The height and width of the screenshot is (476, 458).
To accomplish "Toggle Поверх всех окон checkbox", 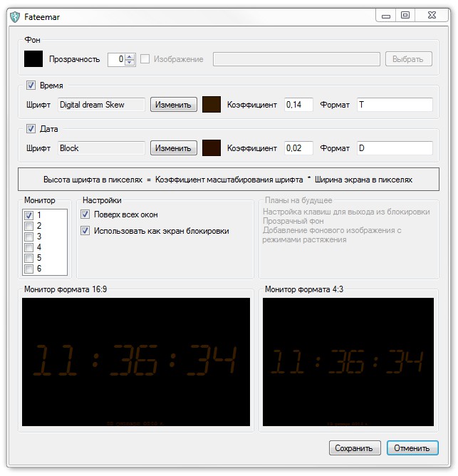I will coord(85,214).
